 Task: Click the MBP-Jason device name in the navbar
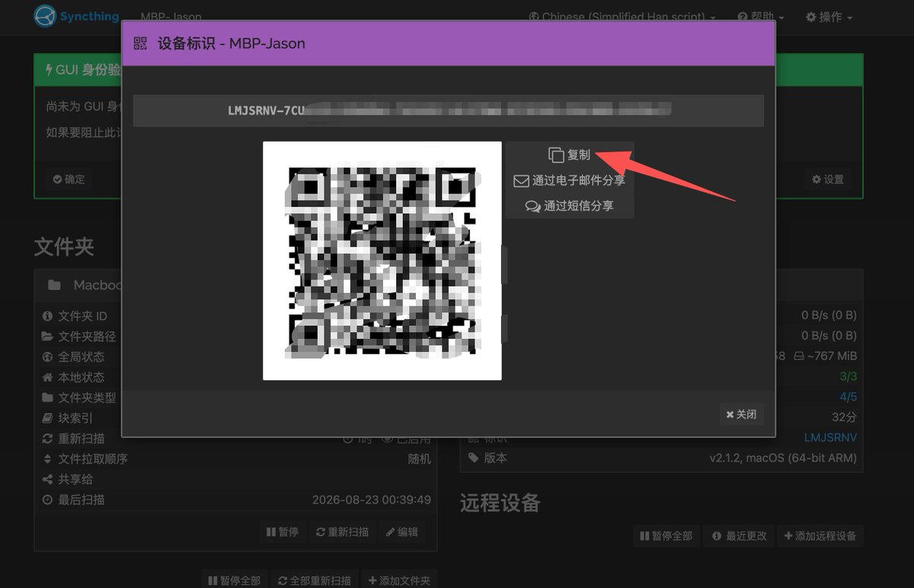click(171, 17)
